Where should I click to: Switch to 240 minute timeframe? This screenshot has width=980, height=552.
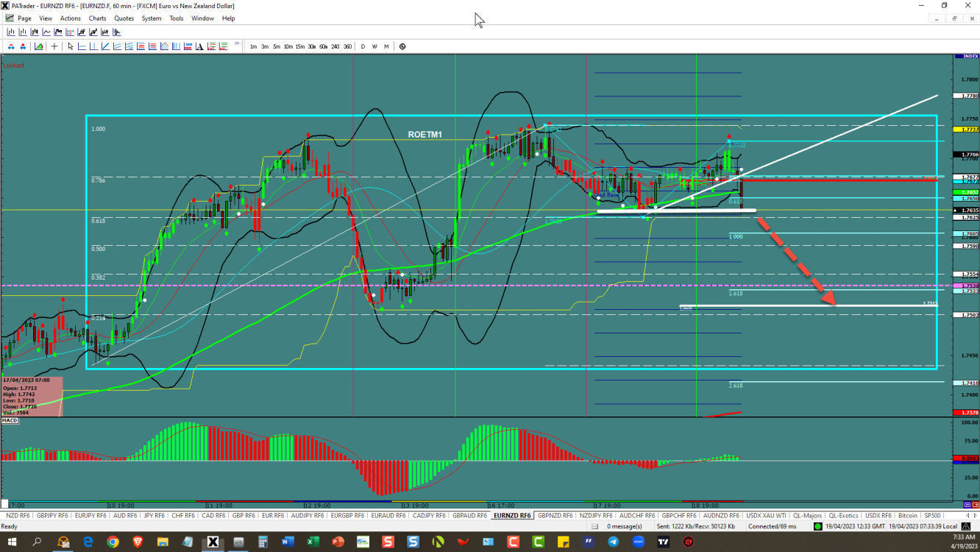tap(335, 46)
